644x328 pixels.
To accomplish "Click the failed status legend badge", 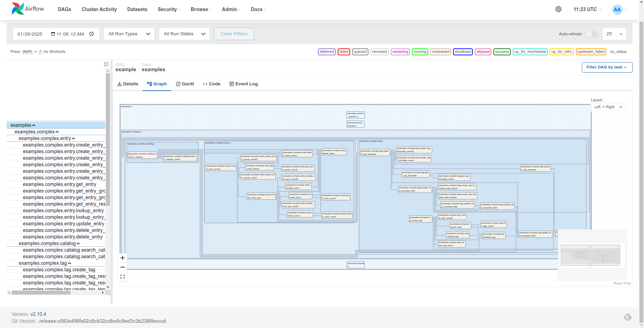I will 344,52.
